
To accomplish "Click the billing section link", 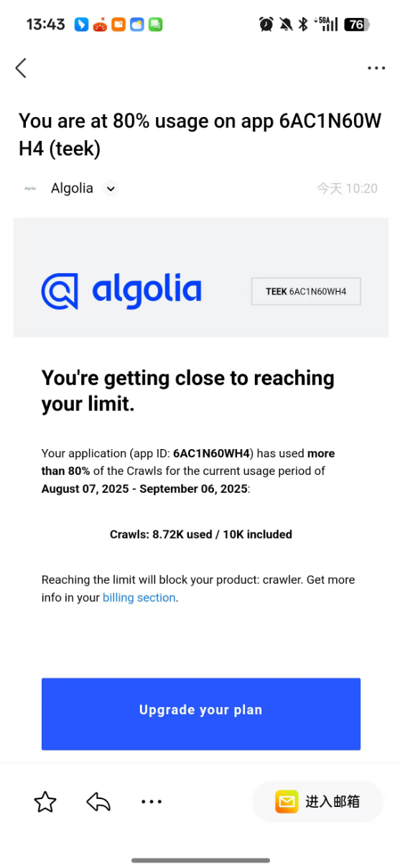I will point(139,598).
